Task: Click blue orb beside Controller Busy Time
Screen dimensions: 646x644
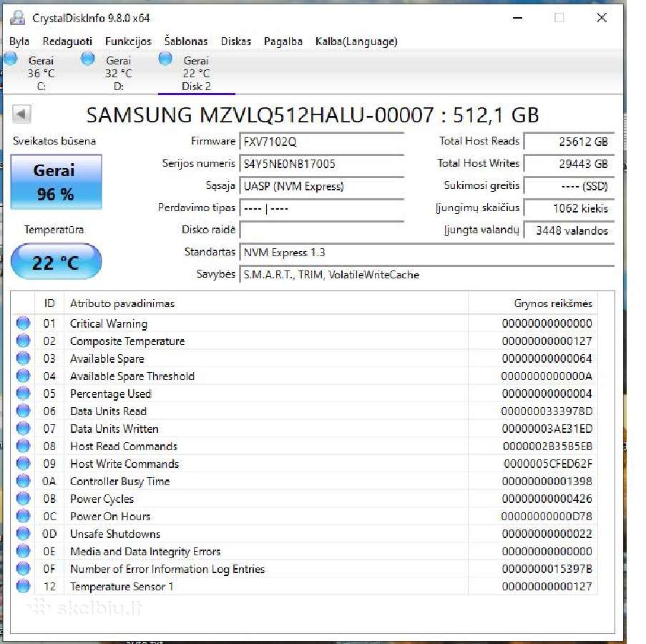Action: pyautogui.click(x=23, y=481)
